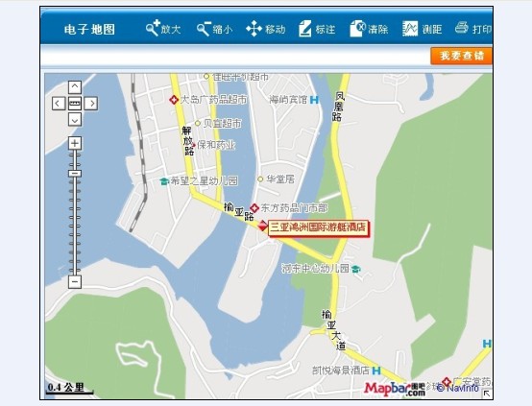Image resolution: width=532 pixels, height=406 pixels.
Task: Click the plus button above zoom slider
Action: click(75, 143)
